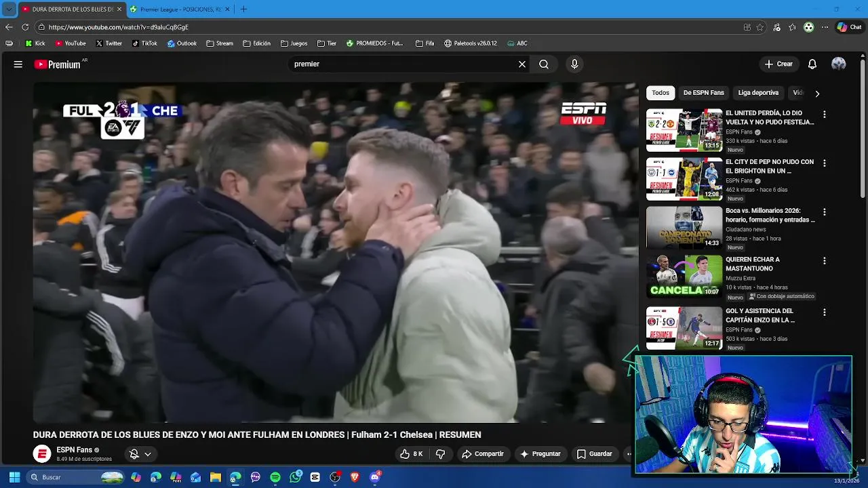
Task: Open the Juegos bookmarks folder
Action: tap(294, 43)
